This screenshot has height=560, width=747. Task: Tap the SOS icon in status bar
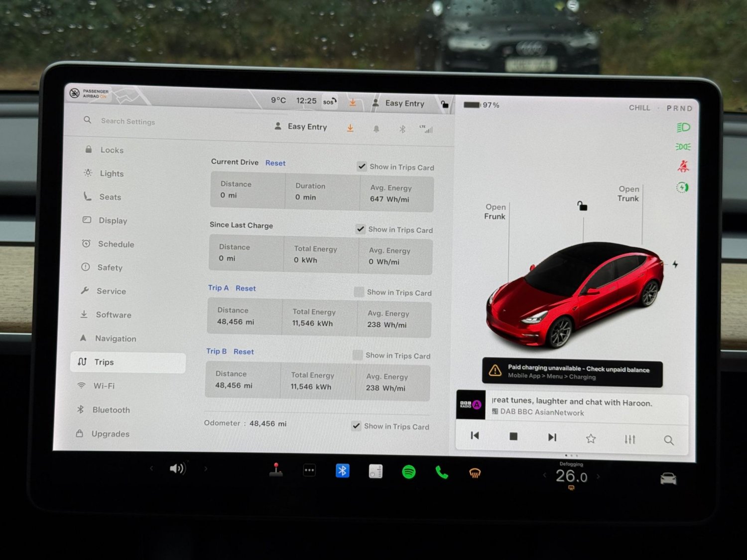click(x=329, y=102)
